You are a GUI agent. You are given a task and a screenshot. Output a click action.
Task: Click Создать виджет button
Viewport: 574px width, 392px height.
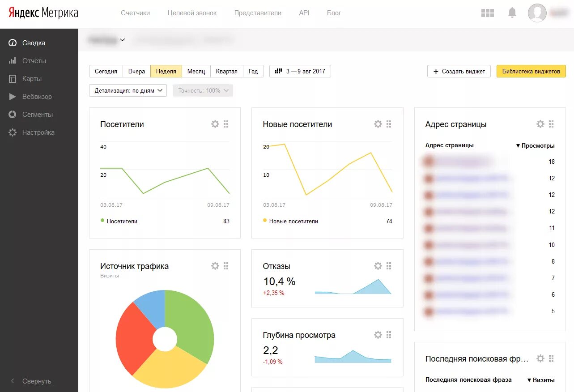[459, 71]
